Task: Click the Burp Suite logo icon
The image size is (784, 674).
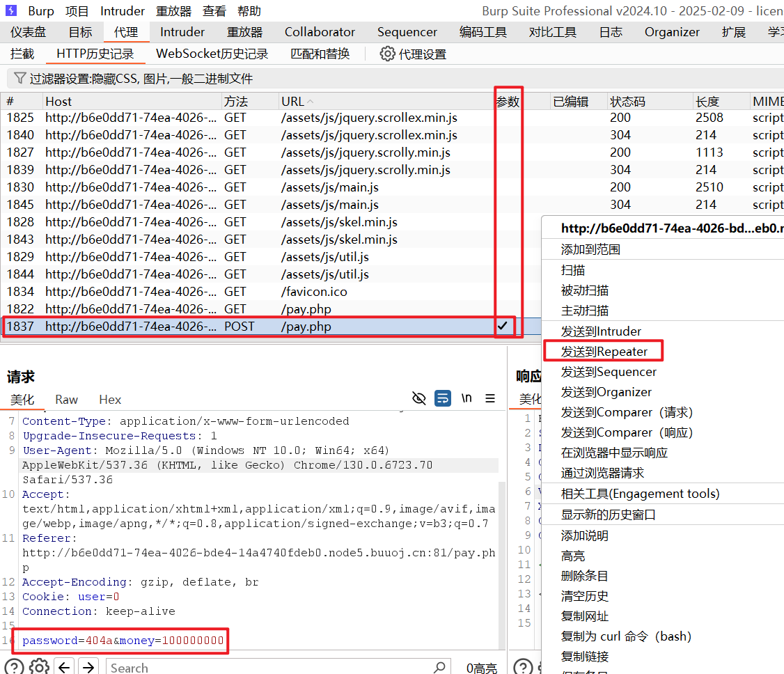Action: coord(10,10)
